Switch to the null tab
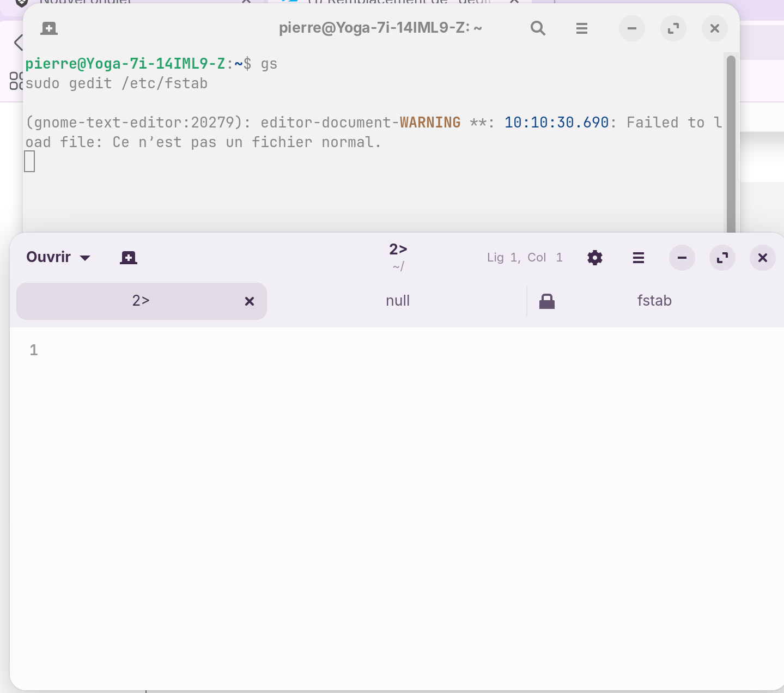 pos(398,301)
